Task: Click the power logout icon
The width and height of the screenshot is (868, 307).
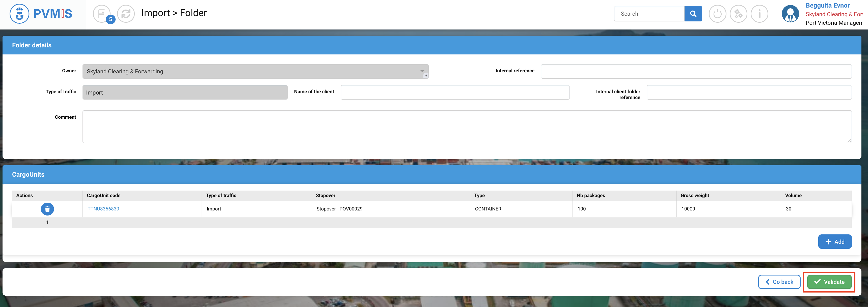Action: (x=717, y=14)
